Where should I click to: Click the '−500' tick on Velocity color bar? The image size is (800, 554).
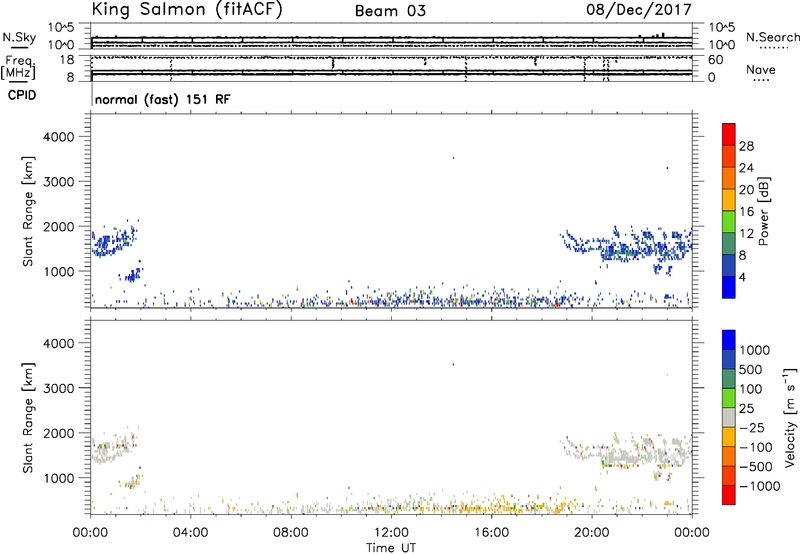756,466
